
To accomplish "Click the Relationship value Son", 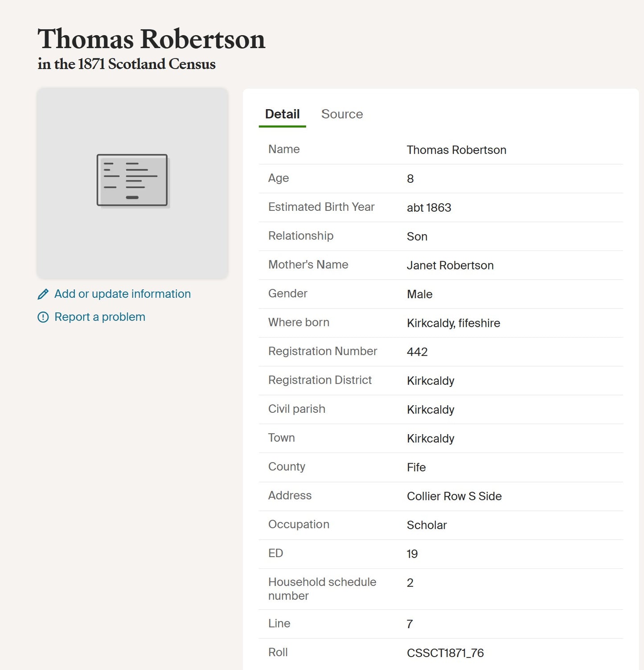I will click(417, 237).
